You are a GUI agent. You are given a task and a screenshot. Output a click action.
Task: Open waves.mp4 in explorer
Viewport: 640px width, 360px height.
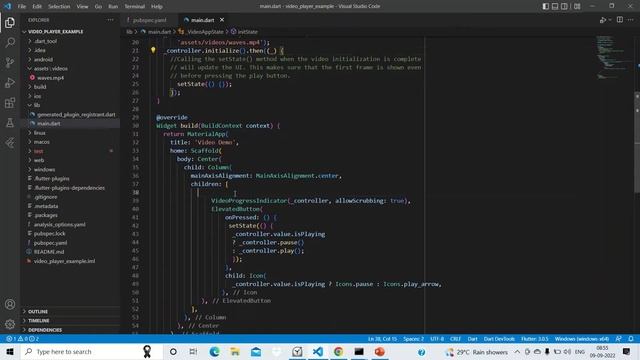click(51, 78)
